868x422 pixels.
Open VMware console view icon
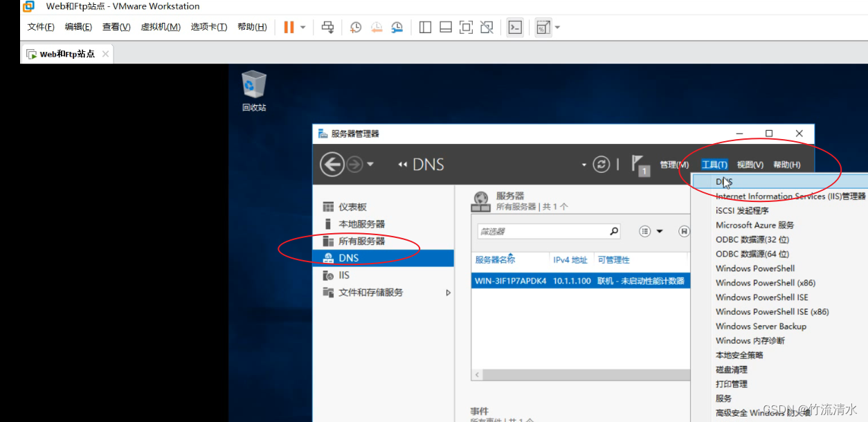515,27
